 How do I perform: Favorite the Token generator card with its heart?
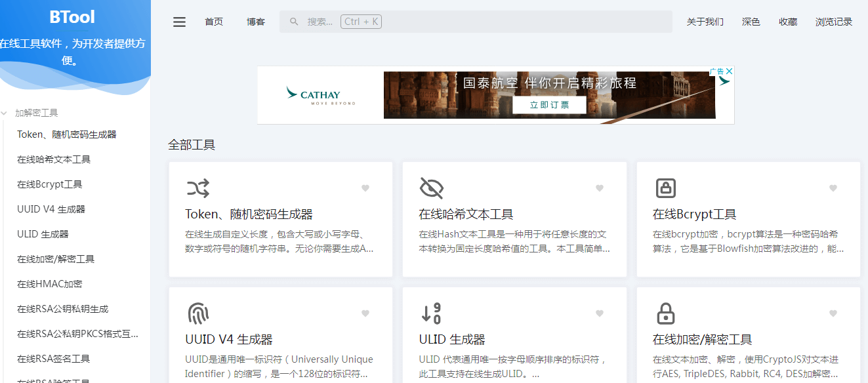tap(365, 188)
